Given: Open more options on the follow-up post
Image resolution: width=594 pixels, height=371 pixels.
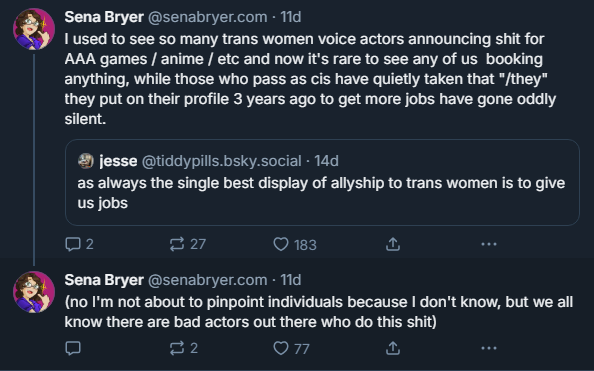Looking at the screenshot, I should pos(489,348).
